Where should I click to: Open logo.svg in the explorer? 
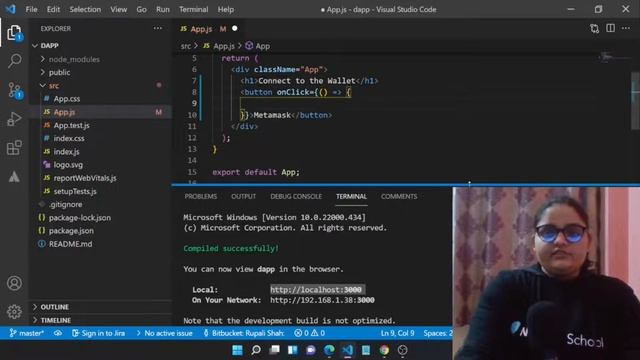click(68, 165)
